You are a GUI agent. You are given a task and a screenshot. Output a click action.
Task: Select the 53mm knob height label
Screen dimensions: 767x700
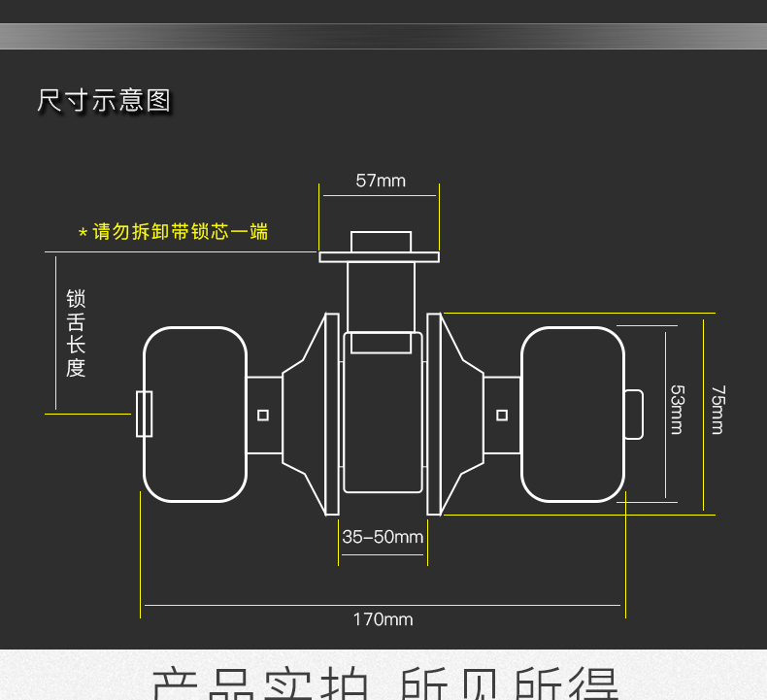pos(677,411)
